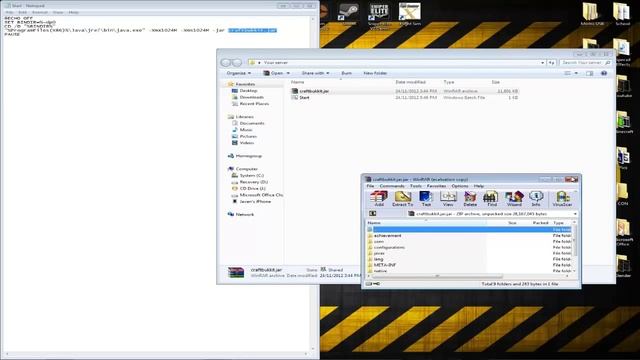The width and height of the screenshot is (640, 360).
Task: Click New folder in Explorer toolbar
Action: point(375,73)
